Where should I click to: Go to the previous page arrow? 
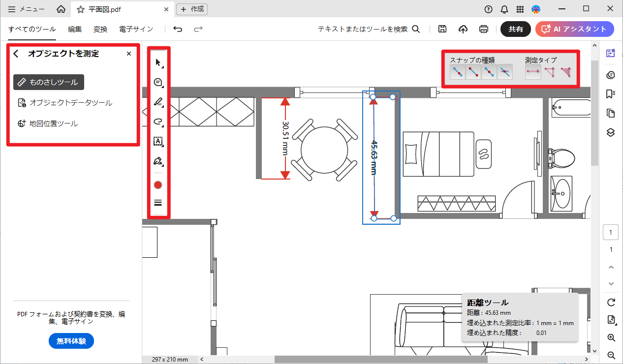coord(611,267)
